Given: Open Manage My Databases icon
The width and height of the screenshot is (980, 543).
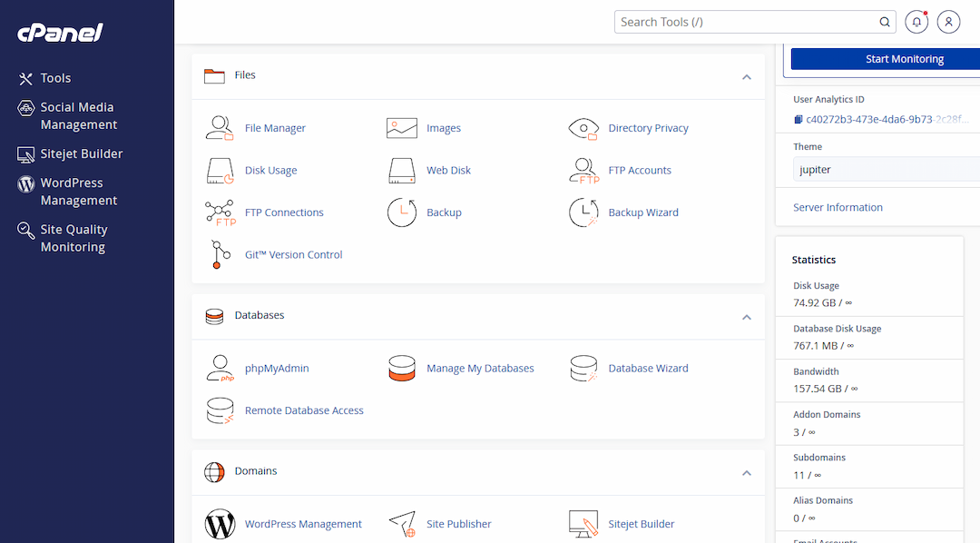Looking at the screenshot, I should pos(401,369).
